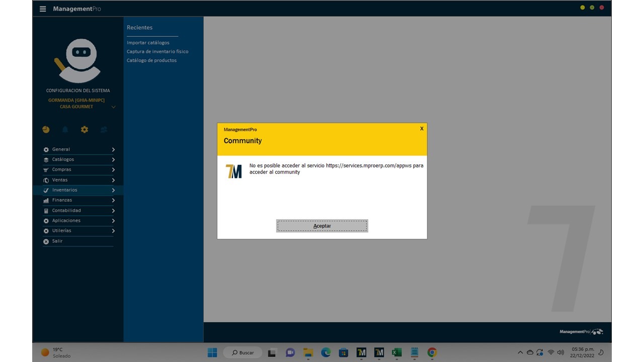
Task: Click the hamburger menu icon beside ManagementPro
Action: 43,9
